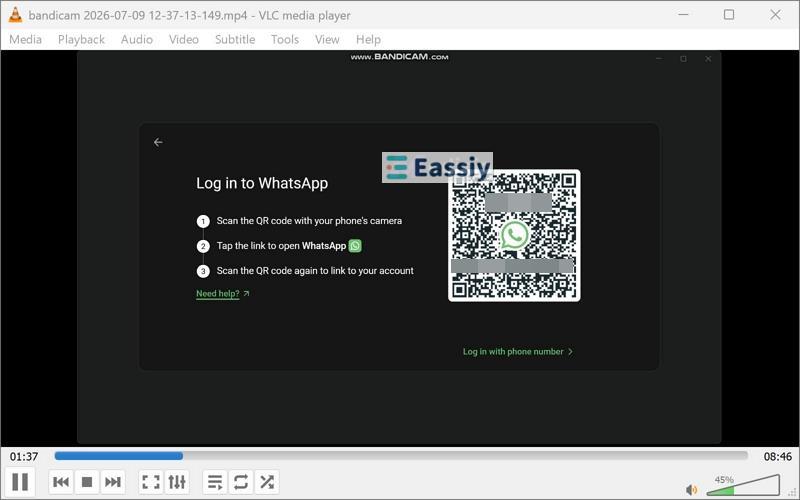Minimize the VLC window

683,15
